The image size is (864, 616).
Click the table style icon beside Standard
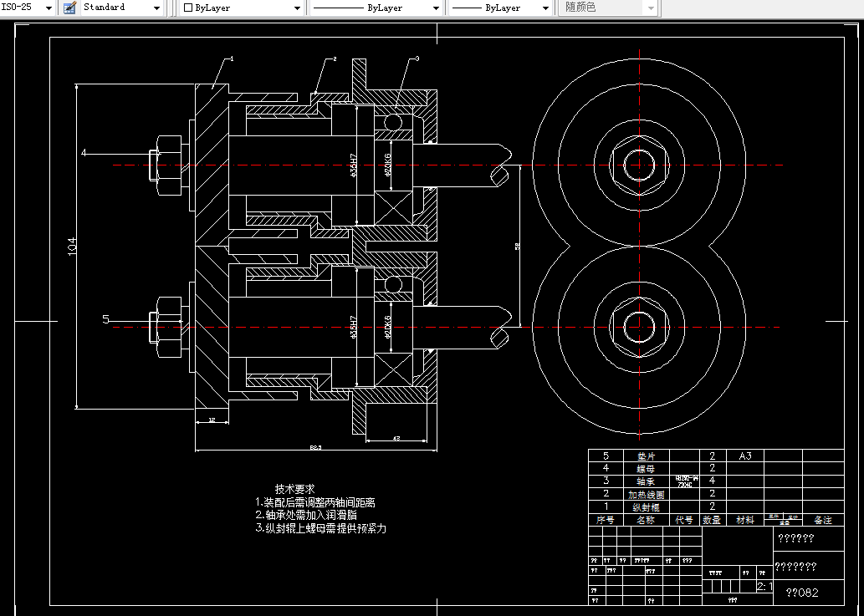pyautogui.click(x=69, y=8)
